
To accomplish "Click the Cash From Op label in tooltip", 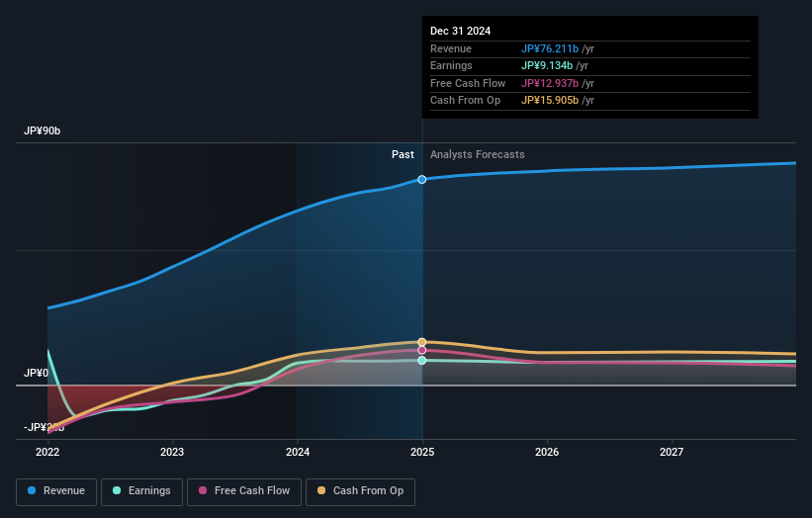I will (x=465, y=101).
